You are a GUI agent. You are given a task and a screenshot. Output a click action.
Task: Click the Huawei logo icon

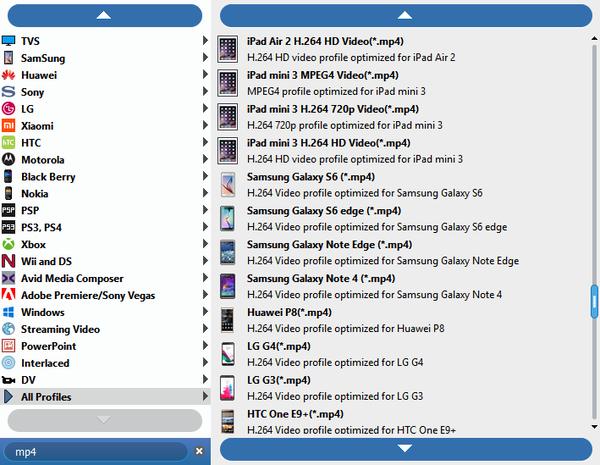[8, 75]
